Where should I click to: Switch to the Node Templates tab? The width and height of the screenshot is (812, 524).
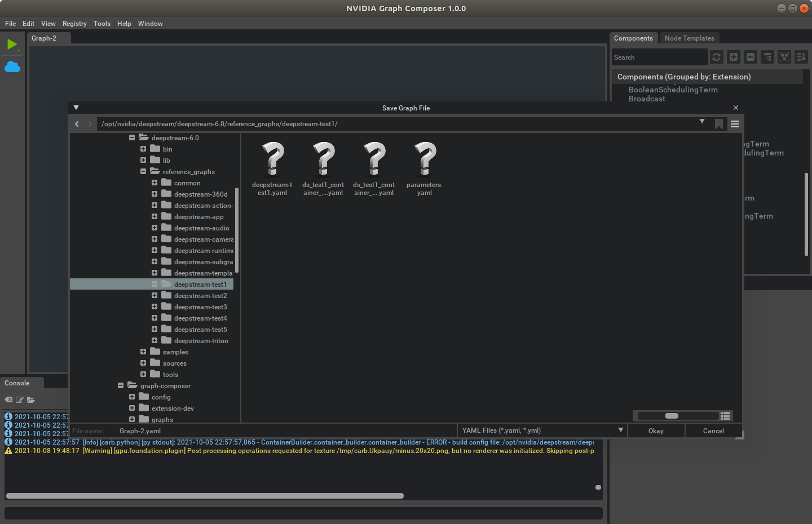[x=689, y=38]
